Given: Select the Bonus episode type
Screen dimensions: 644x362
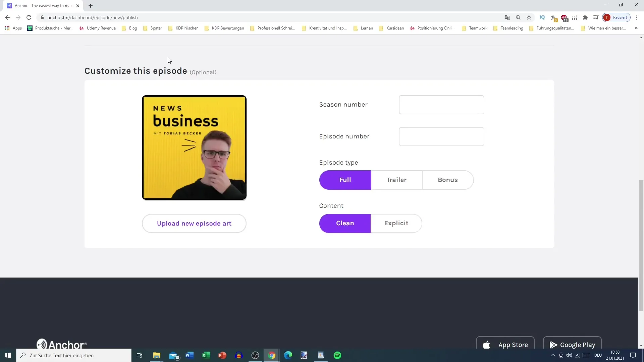Looking at the screenshot, I should click(448, 180).
